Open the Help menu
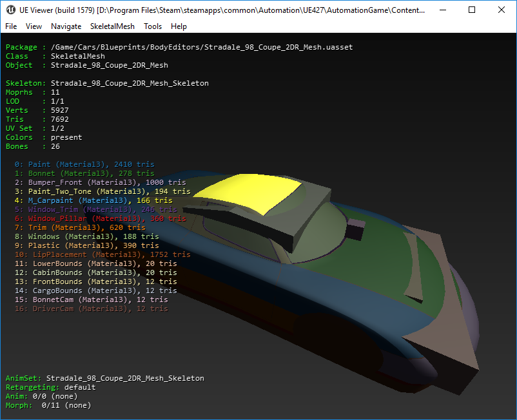The width and height of the screenshot is (517, 420). [x=179, y=26]
